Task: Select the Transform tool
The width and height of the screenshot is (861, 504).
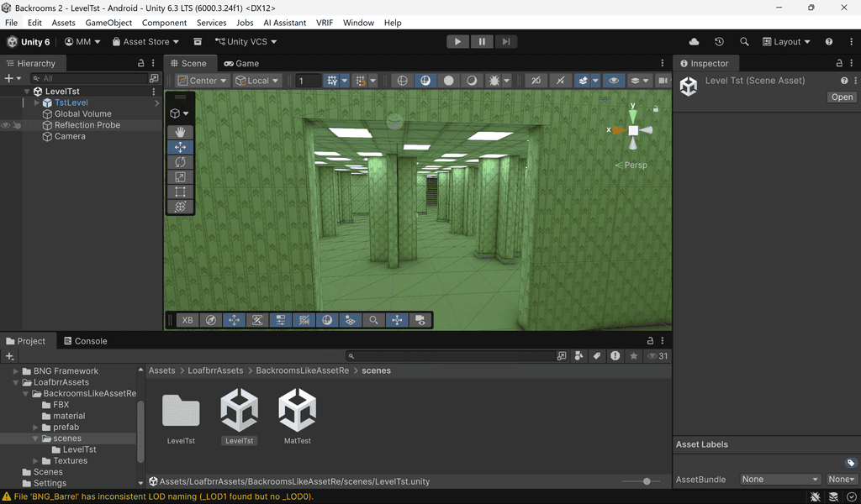Action: coord(180,207)
